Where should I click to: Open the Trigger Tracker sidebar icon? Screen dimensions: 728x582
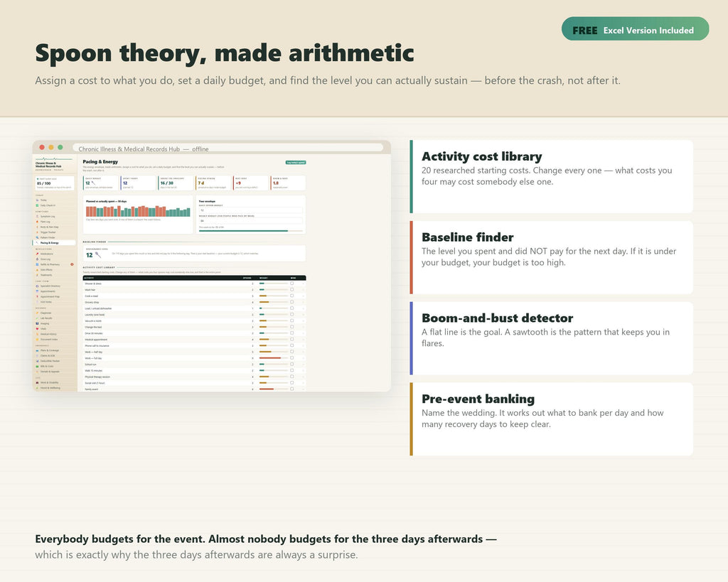[37, 232]
